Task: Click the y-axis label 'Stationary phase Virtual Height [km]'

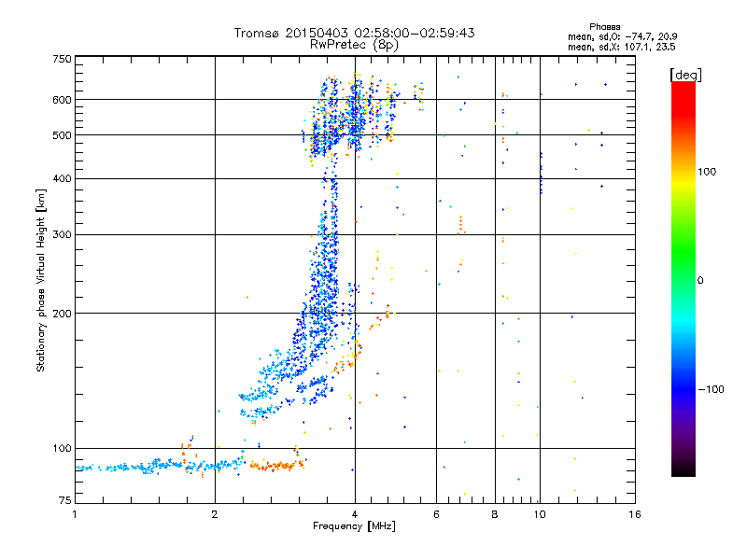Action: [41, 280]
